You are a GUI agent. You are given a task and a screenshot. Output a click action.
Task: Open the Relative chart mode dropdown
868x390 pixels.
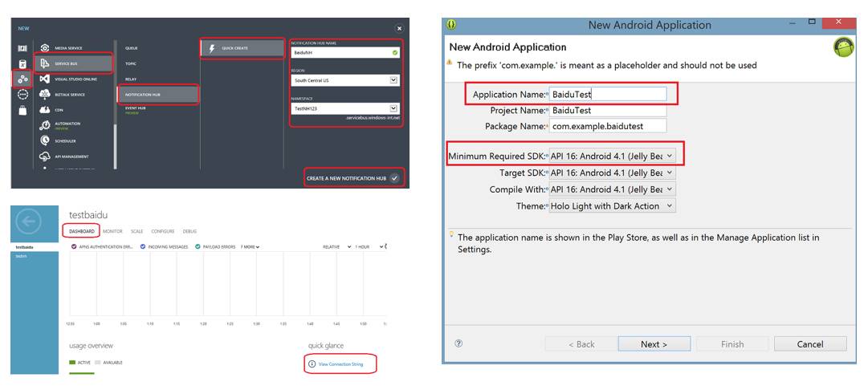pos(336,246)
